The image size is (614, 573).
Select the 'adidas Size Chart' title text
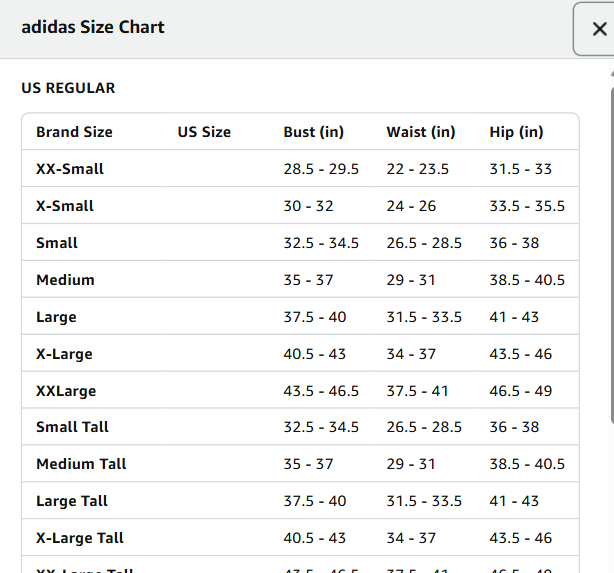93,27
